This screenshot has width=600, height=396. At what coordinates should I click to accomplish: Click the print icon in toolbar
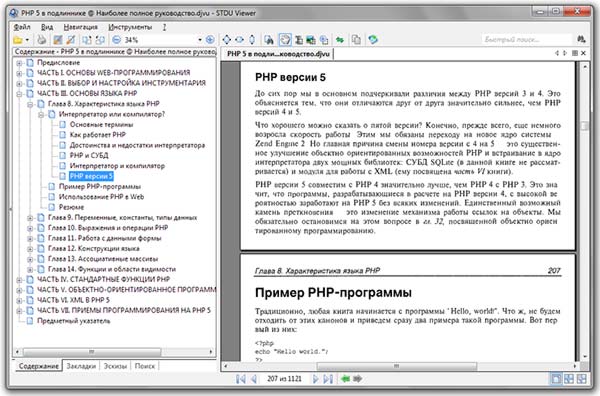point(41,39)
